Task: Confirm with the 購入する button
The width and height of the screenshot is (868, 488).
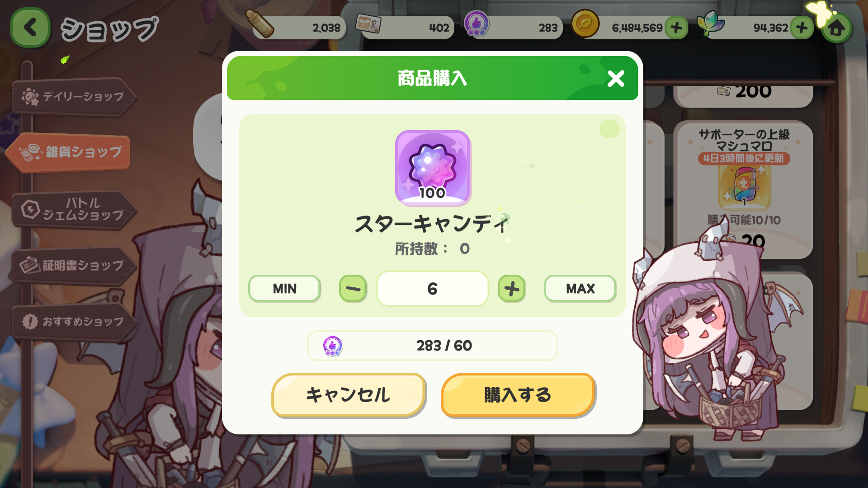Action: click(518, 395)
